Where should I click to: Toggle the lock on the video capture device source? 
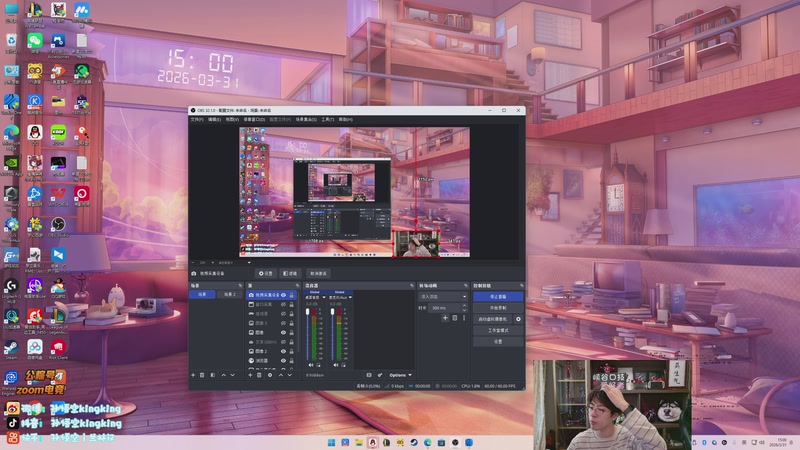(x=292, y=295)
